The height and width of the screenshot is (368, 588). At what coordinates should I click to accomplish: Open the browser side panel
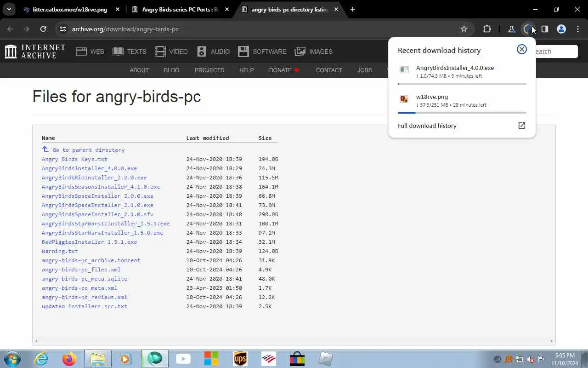click(x=544, y=29)
